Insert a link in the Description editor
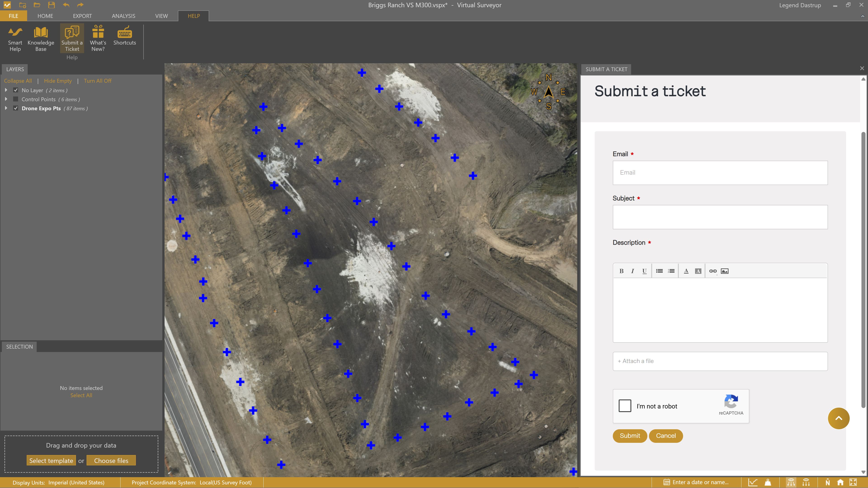Screen dimensions: 868x488 [713, 271]
